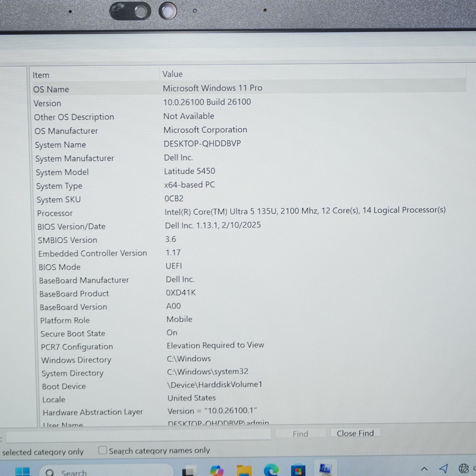Screen dimensions: 476x476
Task: Click the value DESKTOP-QHDDBVP under System Name
Action: pyautogui.click(x=202, y=144)
